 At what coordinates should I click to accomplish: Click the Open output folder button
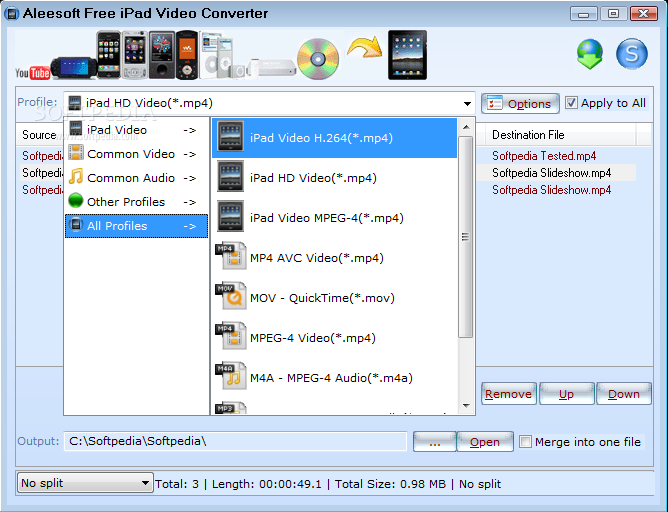pyautogui.click(x=485, y=442)
